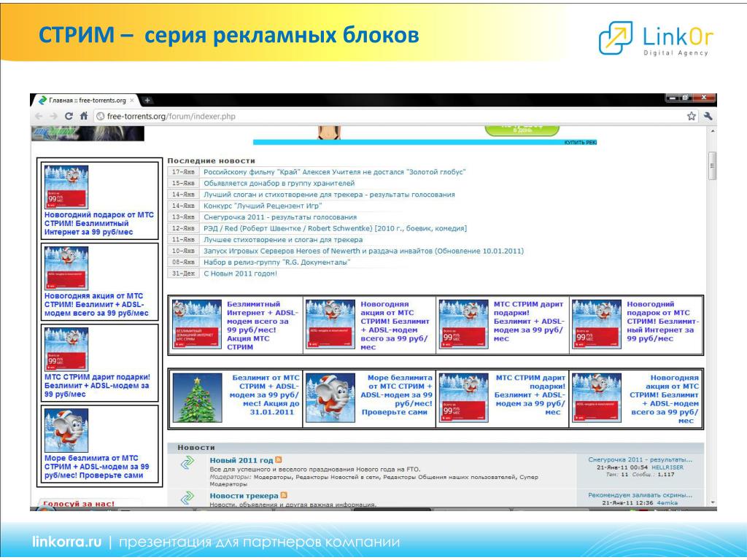Click the RSS icon next to Новости трекера

pyautogui.click(x=284, y=495)
